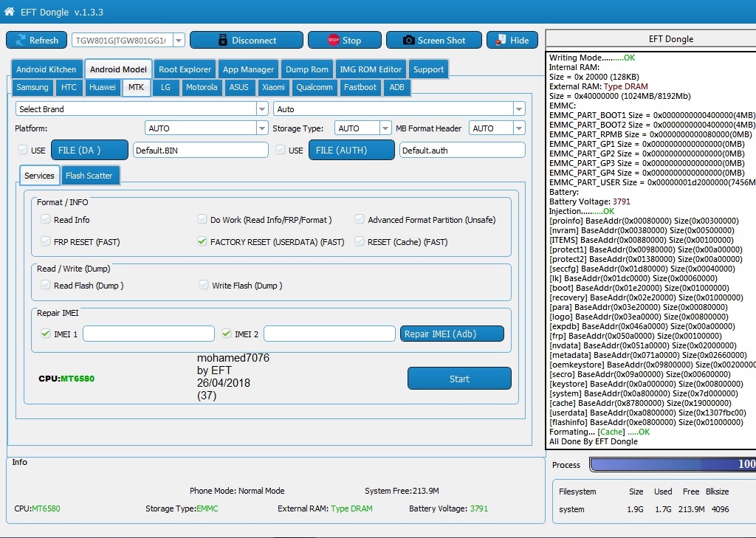Switch to Android Model tab
The width and height of the screenshot is (756, 538).
coord(118,69)
